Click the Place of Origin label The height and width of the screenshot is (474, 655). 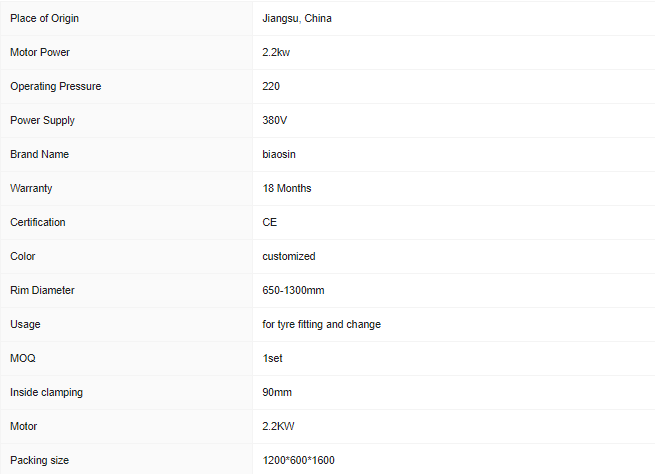[44, 18]
